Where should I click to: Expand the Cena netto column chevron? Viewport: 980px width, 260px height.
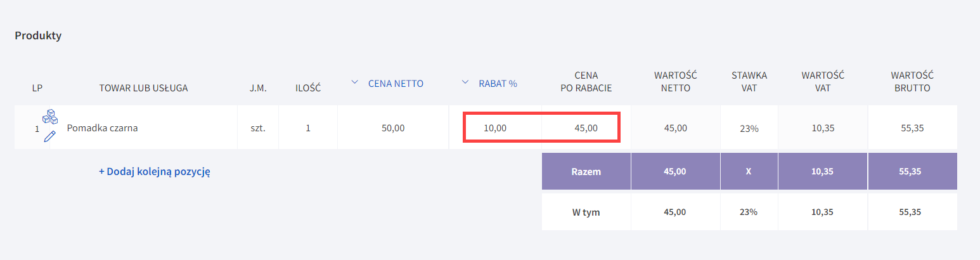[x=355, y=82]
